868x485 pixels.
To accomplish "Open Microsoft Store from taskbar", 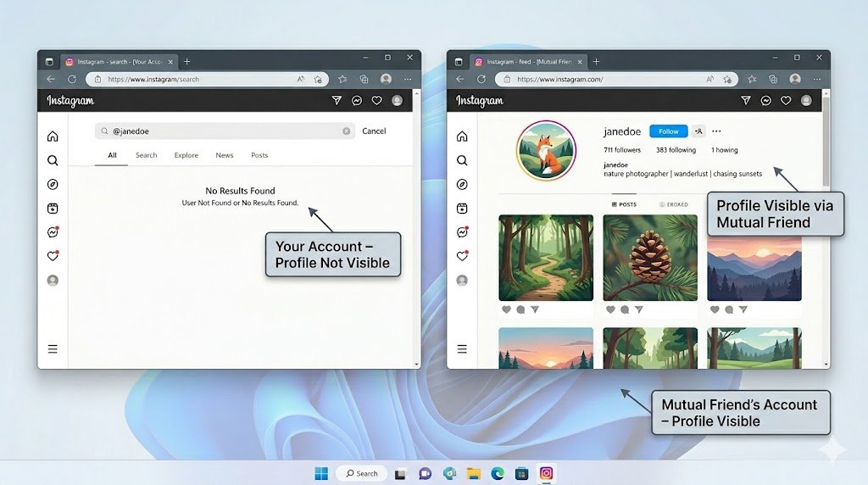I will tap(521, 473).
